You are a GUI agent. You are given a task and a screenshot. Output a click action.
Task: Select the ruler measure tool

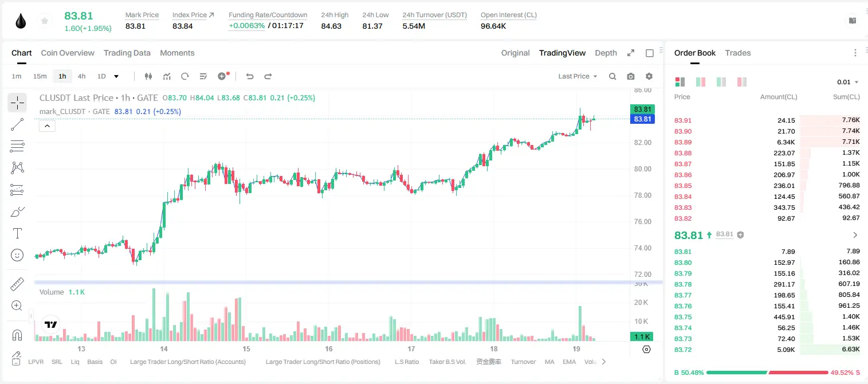click(17, 284)
